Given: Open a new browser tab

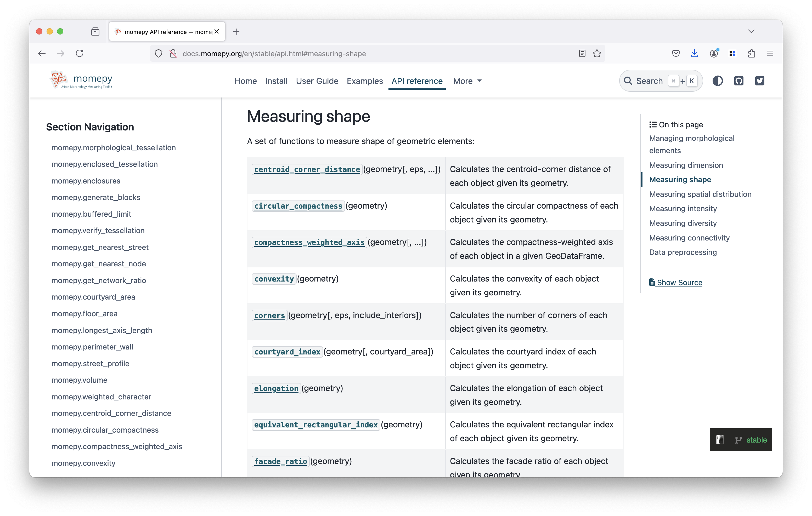Looking at the screenshot, I should tap(236, 32).
